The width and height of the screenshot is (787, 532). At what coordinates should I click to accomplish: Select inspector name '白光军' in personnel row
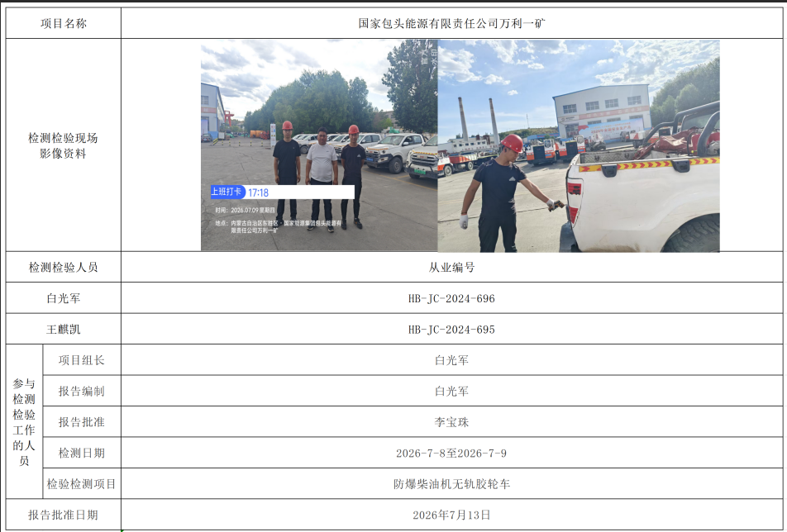63,298
